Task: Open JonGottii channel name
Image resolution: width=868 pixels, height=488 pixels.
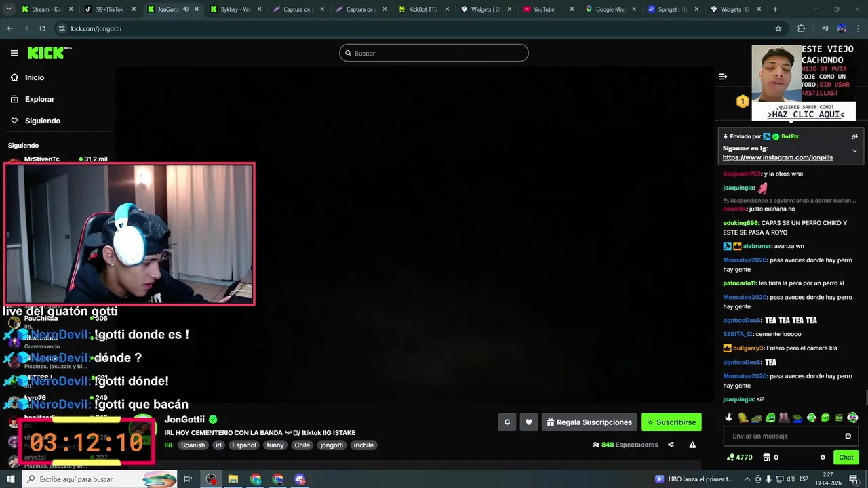Action: tap(184, 420)
